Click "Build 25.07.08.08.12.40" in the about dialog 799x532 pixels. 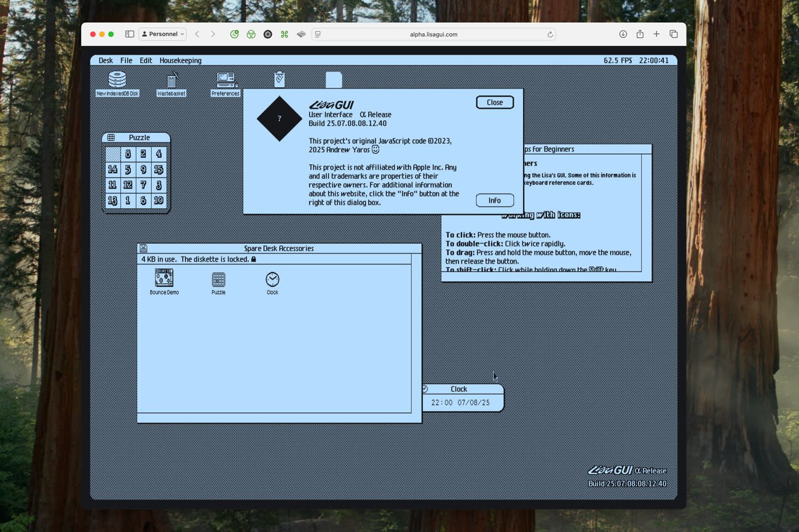[347, 123]
